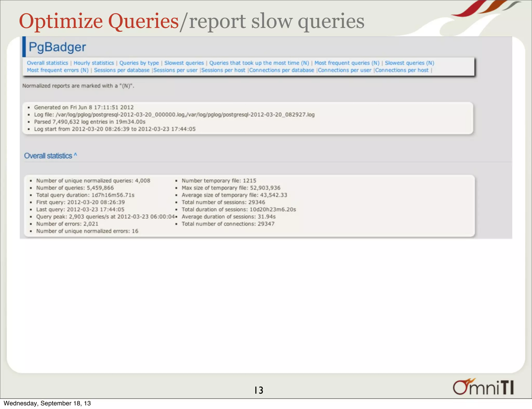This screenshot has height=409, width=532.
Task: Click the 'Normalized reports are marked' note
Action: (78, 86)
